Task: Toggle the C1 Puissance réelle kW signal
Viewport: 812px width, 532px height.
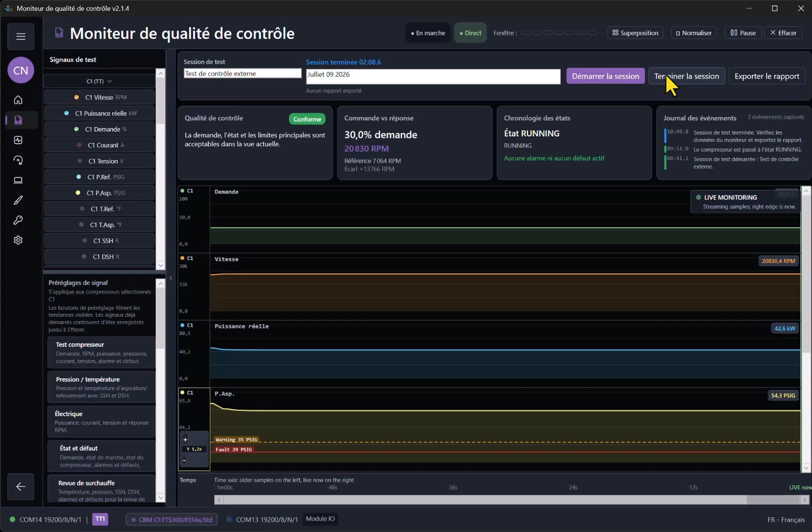Action: [x=100, y=113]
